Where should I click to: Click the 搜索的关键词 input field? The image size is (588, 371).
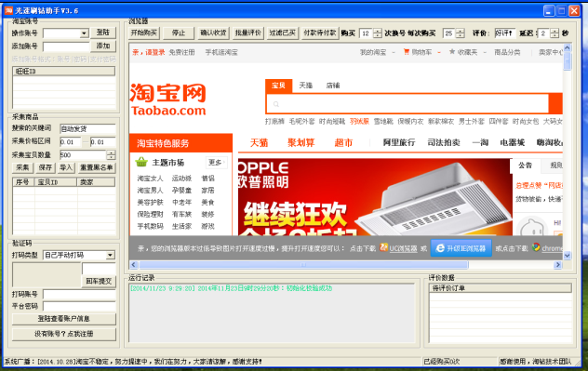click(x=87, y=129)
